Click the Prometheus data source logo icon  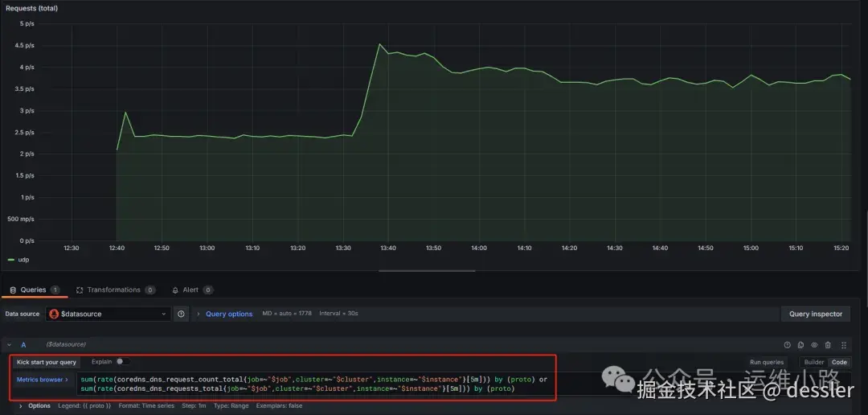pyautogui.click(x=54, y=314)
